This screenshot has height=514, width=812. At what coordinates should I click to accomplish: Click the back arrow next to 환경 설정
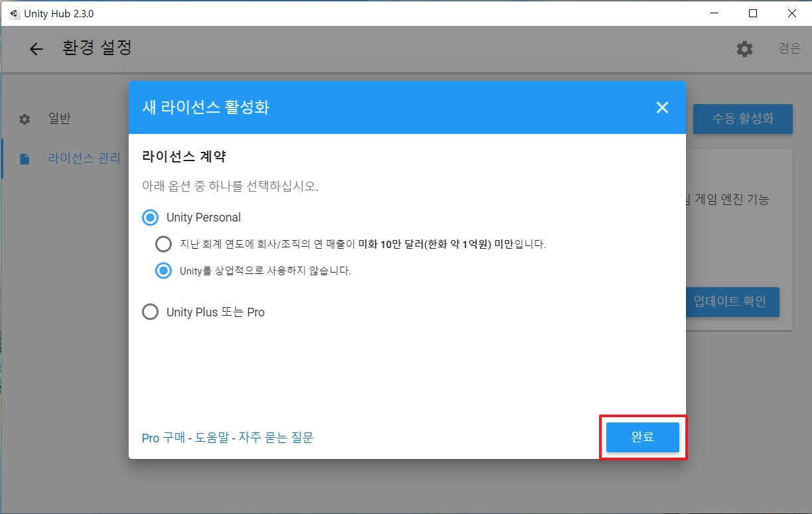[36, 49]
